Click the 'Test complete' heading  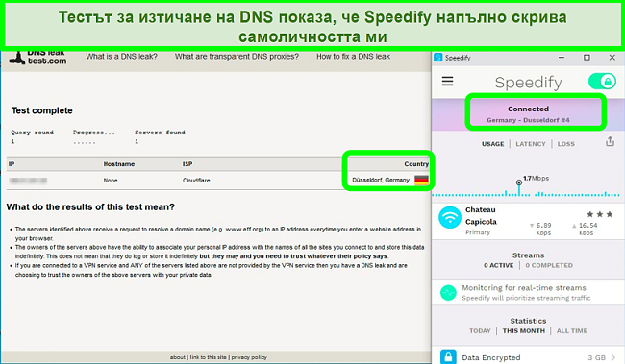(x=42, y=110)
